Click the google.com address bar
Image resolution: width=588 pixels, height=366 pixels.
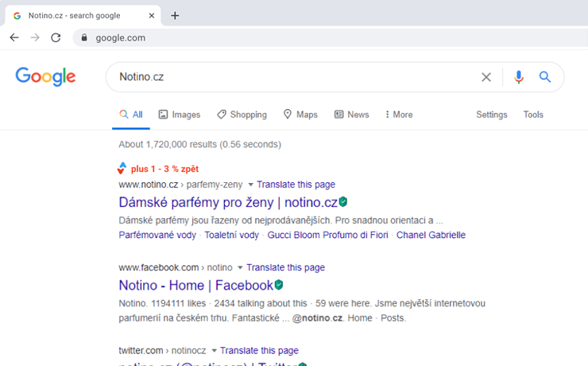[330, 38]
